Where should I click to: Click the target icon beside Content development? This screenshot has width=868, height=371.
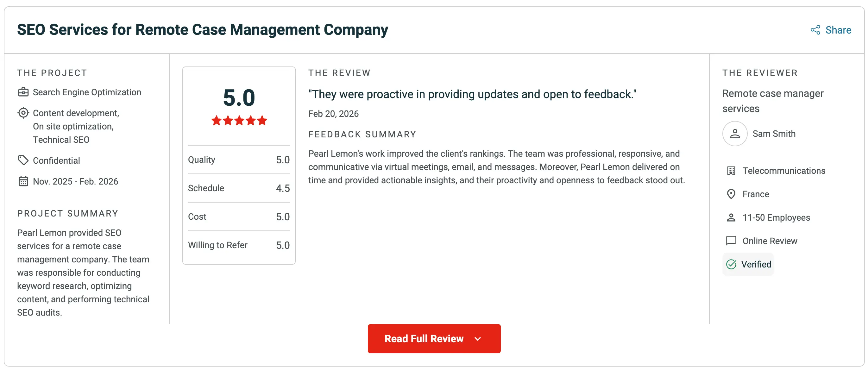(x=23, y=113)
